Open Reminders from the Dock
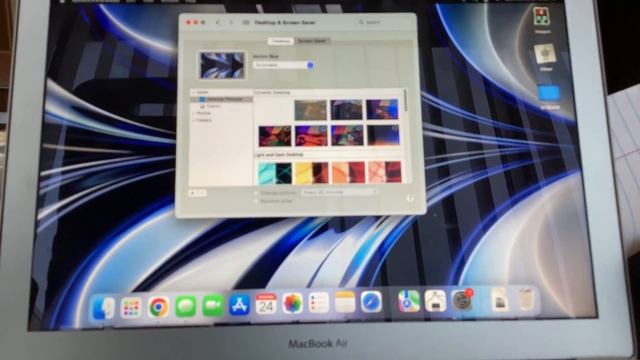640x360 pixels. coord(318,302)
